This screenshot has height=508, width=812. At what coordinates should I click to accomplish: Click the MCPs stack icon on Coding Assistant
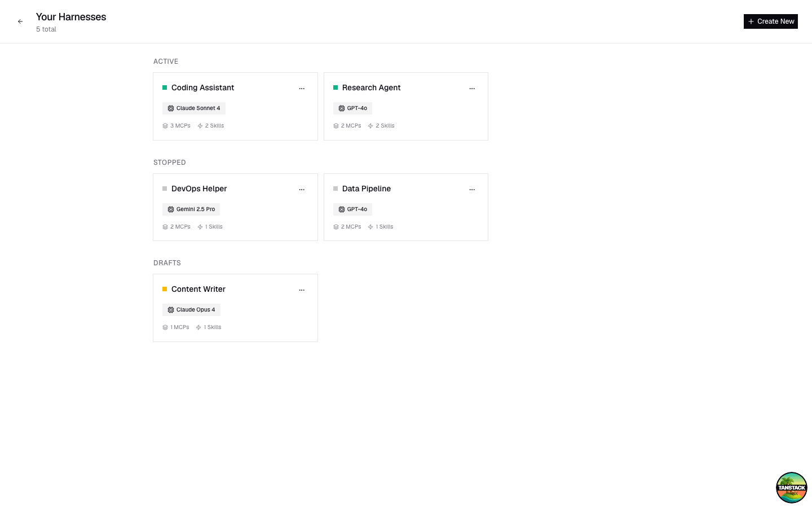click(165, 125)
